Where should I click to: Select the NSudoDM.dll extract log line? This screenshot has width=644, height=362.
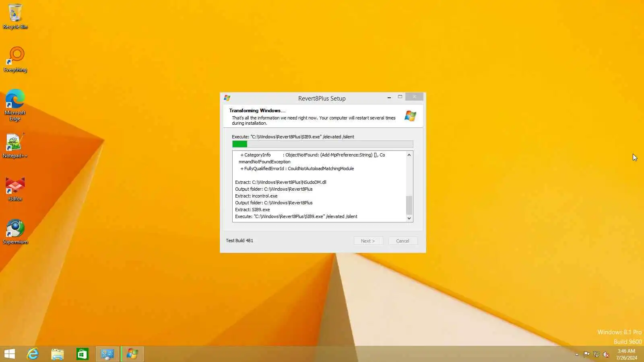[x=281, y=182]
